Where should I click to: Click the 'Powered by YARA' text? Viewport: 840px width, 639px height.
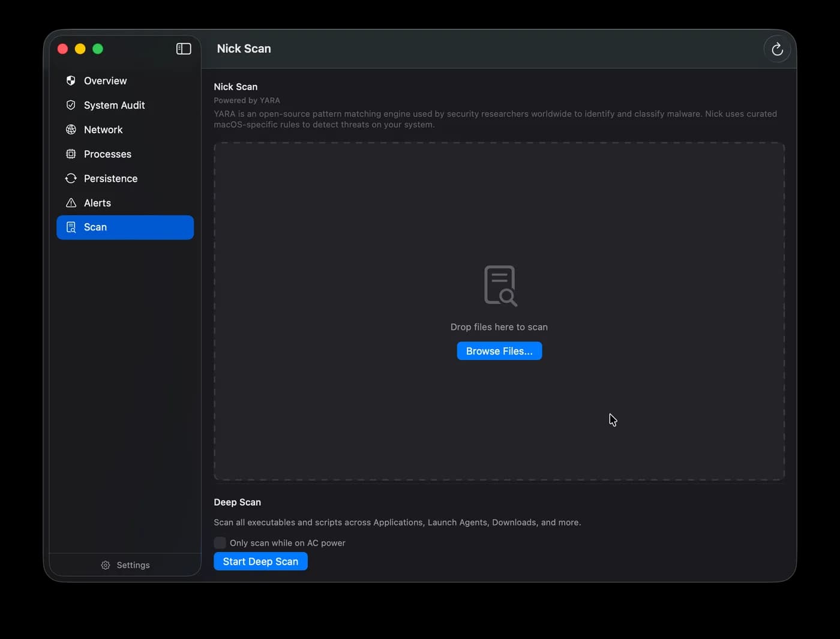pyautogui.click(x=247, y=100)
